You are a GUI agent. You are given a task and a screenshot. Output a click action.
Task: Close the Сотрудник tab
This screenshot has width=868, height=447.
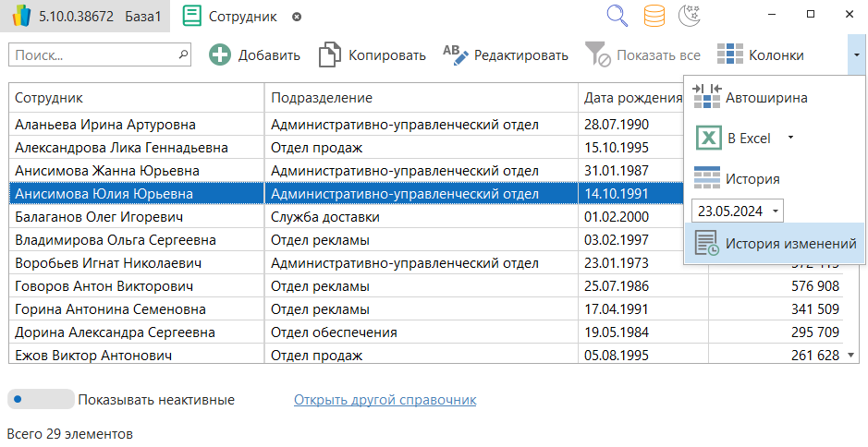coord(296,17)
